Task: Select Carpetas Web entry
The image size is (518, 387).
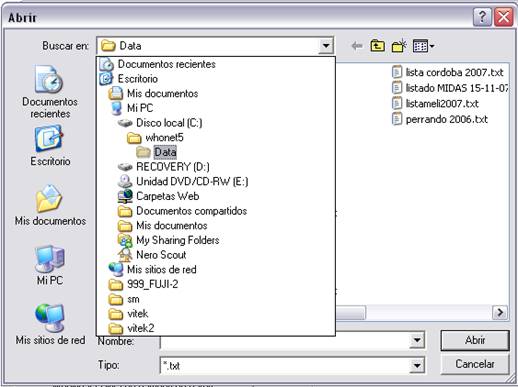Action: tap(159, 196)
